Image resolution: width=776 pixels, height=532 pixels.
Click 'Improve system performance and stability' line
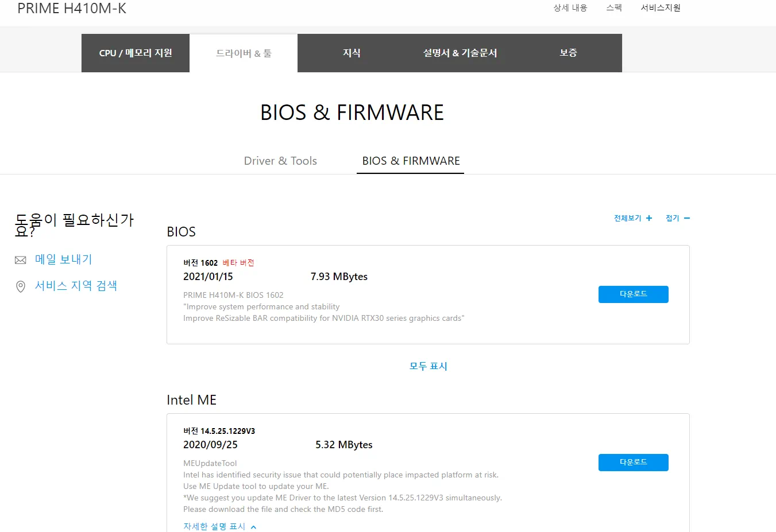tap(261, 306)
